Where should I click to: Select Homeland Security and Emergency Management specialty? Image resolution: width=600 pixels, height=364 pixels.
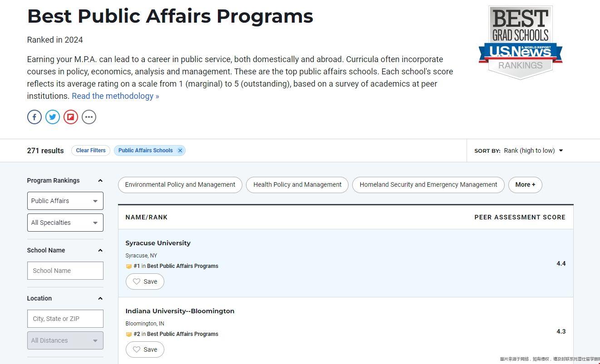pyautogui.click(x=428, y=185)
